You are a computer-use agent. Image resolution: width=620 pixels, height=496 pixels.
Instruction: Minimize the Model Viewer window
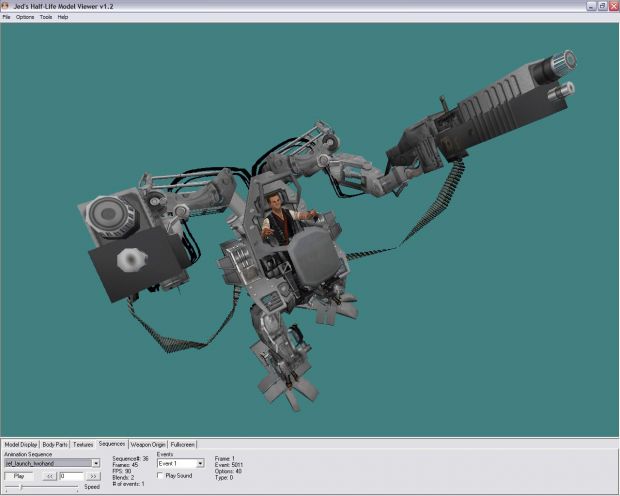(x=591, y=6)
